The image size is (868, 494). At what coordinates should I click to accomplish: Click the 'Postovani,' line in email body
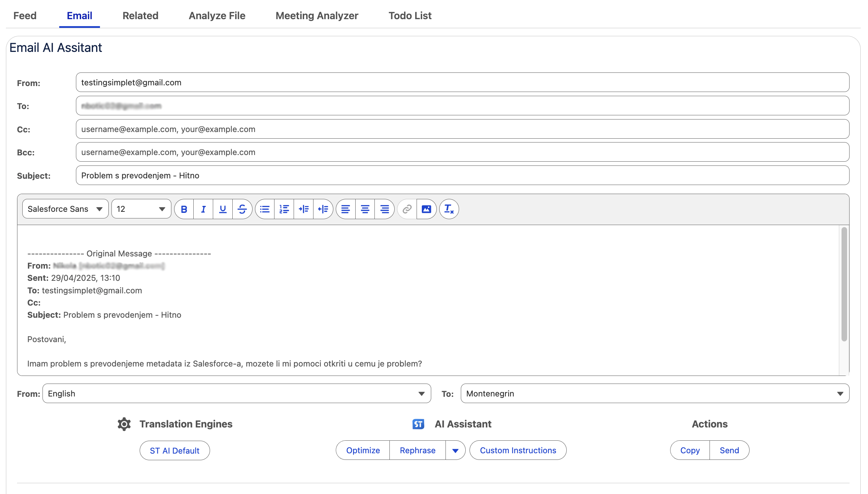[x=47, y=339]
